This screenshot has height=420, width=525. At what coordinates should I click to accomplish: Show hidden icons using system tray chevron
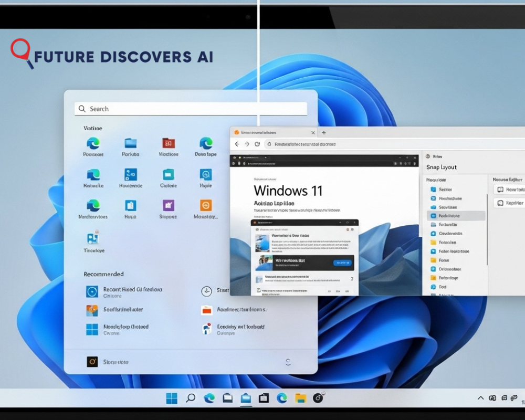point(480,398)
